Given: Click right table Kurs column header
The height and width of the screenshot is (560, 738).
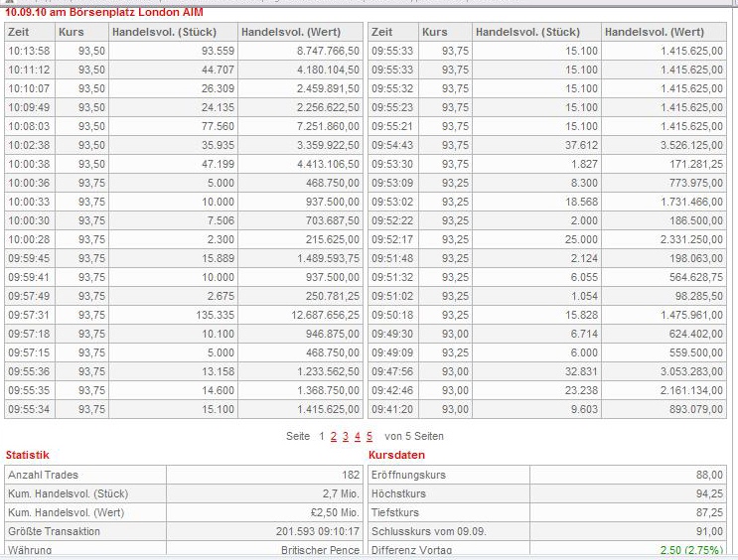Looking at the screenshot, I should pos(445,32).
